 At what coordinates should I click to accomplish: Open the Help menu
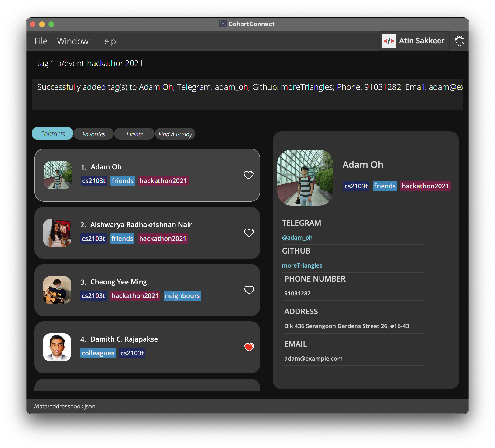tap(107, 41)
